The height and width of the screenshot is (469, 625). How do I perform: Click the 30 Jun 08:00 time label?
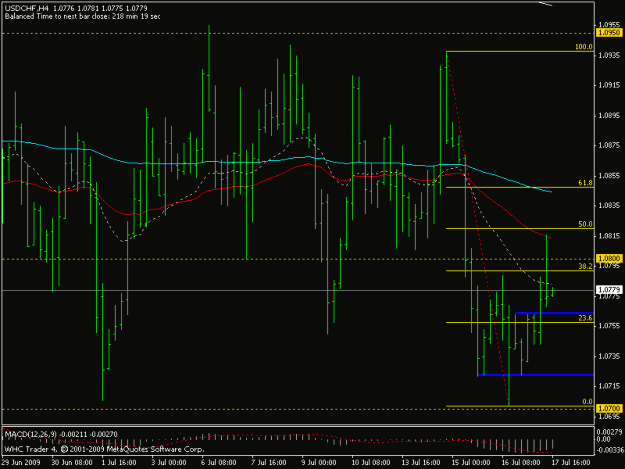[x=72, y=463]
